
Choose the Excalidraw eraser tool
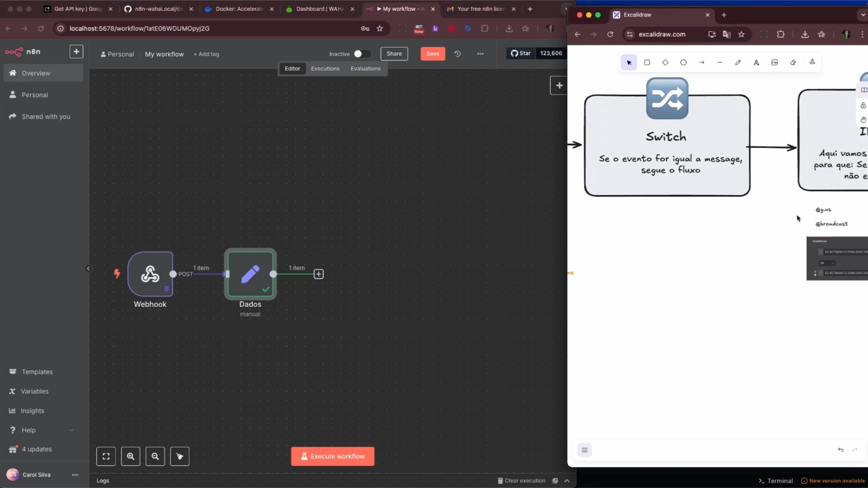[793, 62]
